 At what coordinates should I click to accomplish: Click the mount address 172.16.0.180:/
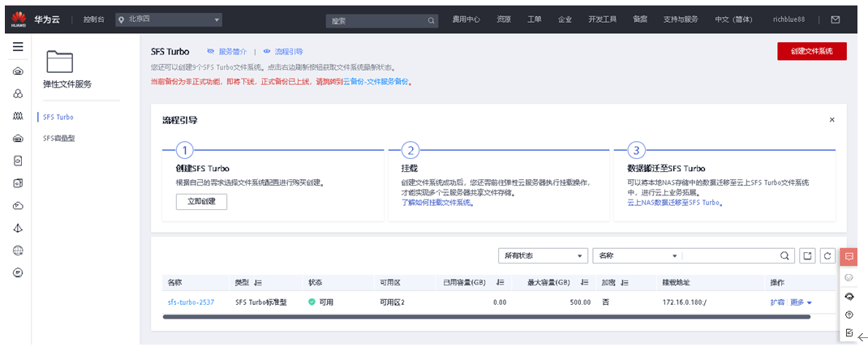(x=685, y=302)
